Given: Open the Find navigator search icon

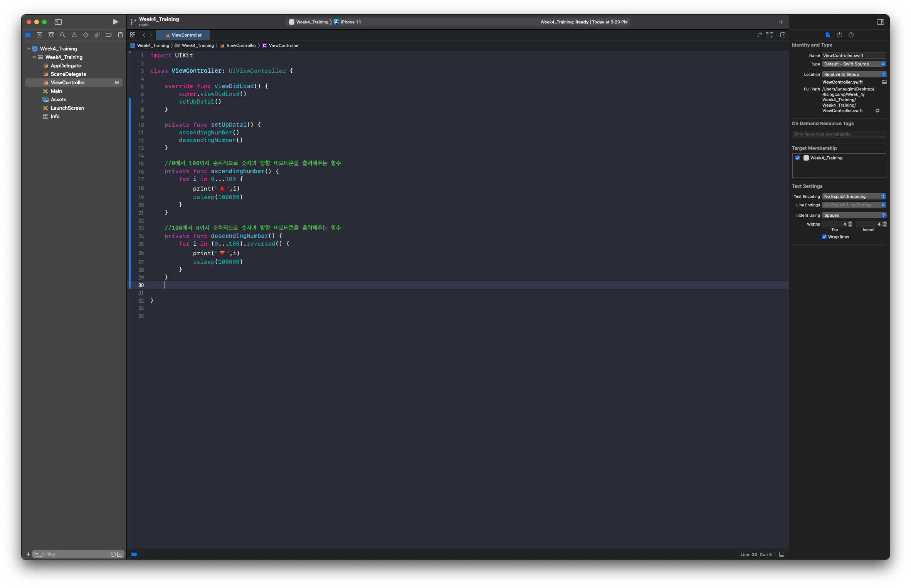Looking at the screenshot, I should 62,35.
